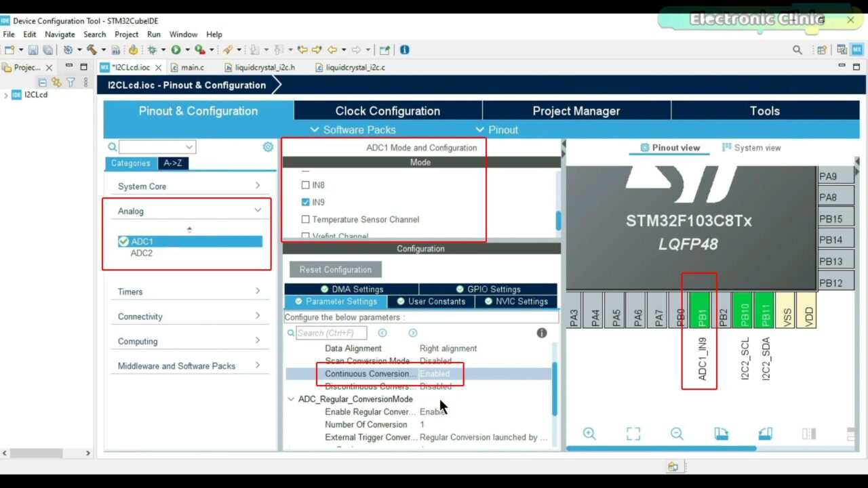Screen dimensions: 868x488
Task: Fit the chip to the pinout view
Action: click(633, 434)
